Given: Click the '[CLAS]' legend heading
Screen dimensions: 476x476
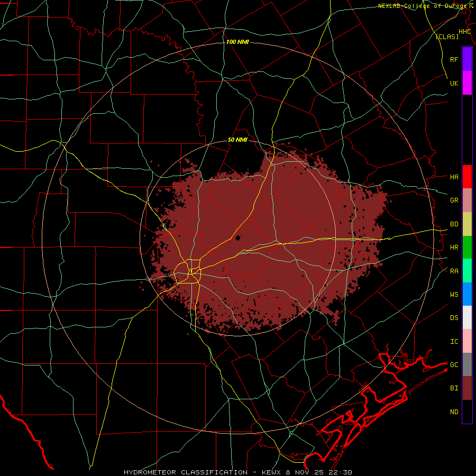Looking at the screenshot, I should (x=447, y=36).
